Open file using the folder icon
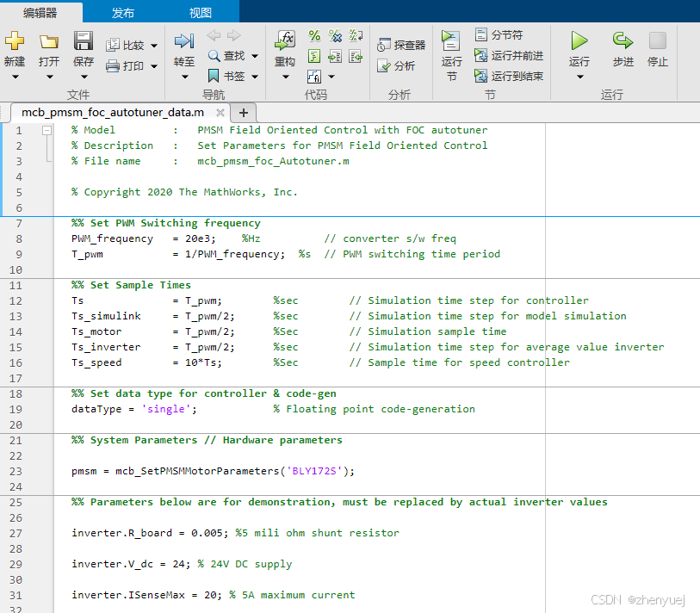 (x=49, y=41)
